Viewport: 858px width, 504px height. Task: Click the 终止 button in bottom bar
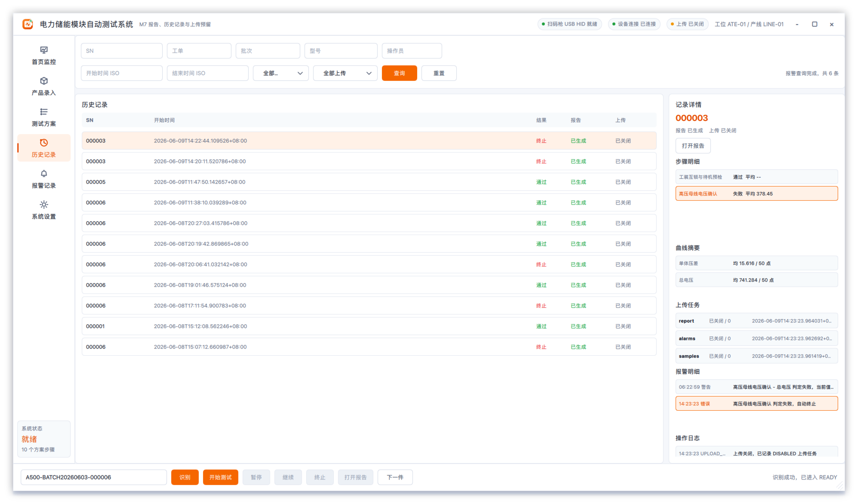pyautogui.click(x=320, y=477)
